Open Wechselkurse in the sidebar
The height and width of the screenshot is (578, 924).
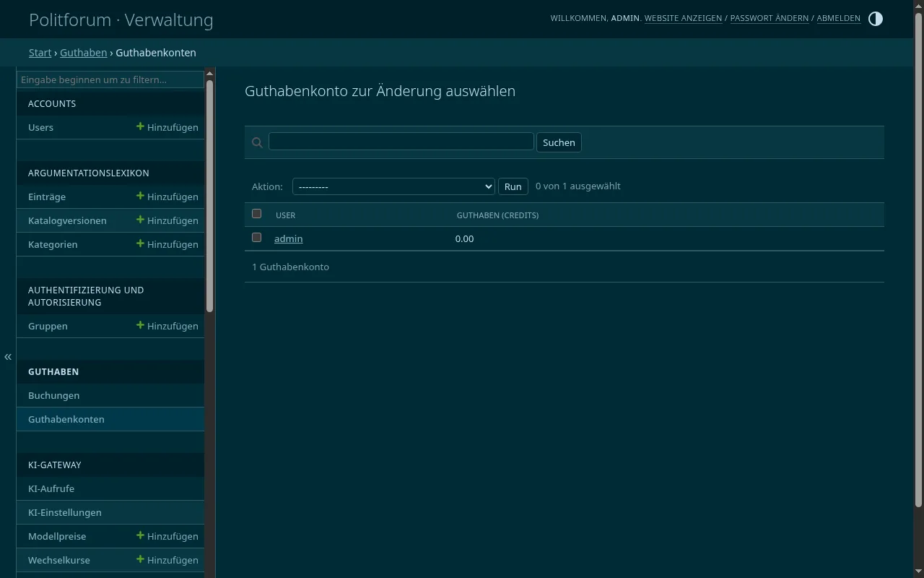59,560
